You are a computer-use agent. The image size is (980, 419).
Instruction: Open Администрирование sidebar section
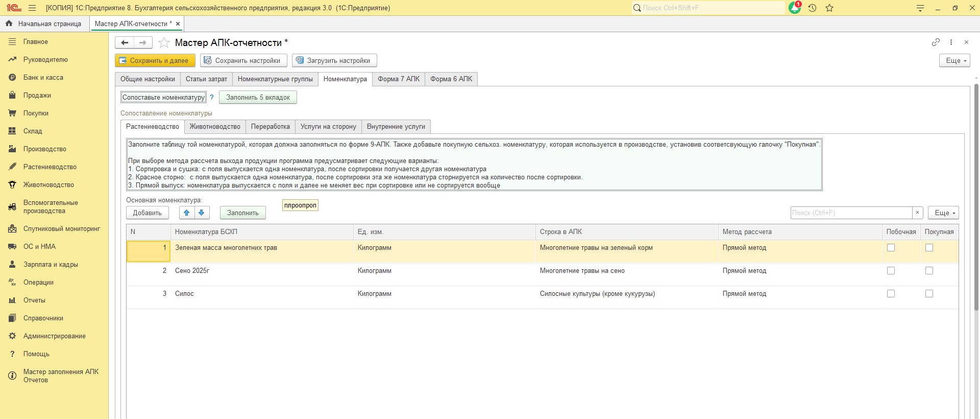[x=55, y=336]
